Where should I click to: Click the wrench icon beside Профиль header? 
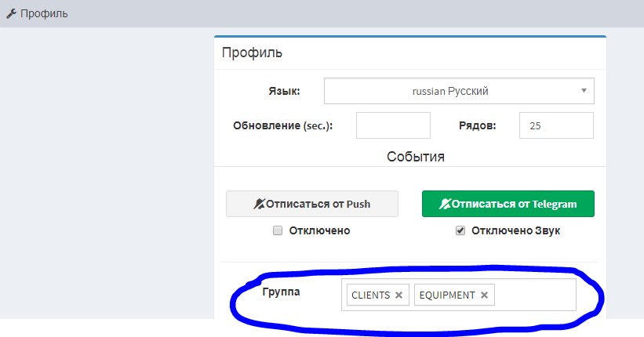[11, 13]
